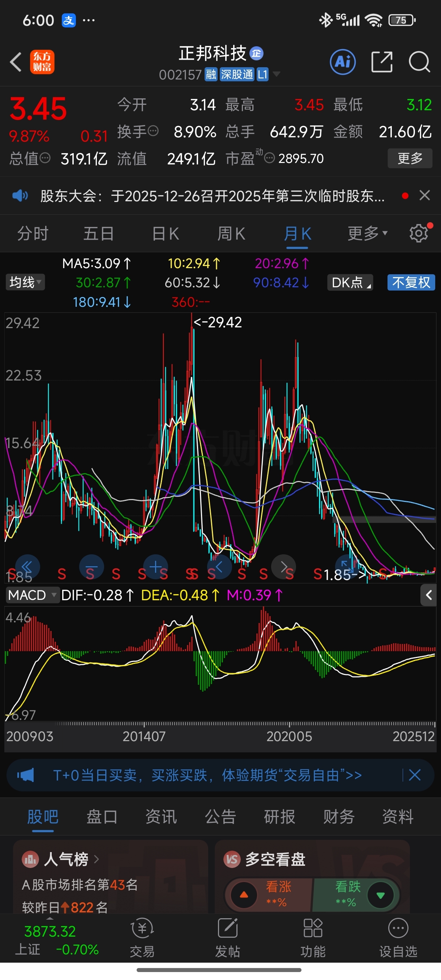Viewport: 441px width, 980px height.
Task: Tap the 融 margin tag
Action: pyautogui.click(x=211, y=74)
